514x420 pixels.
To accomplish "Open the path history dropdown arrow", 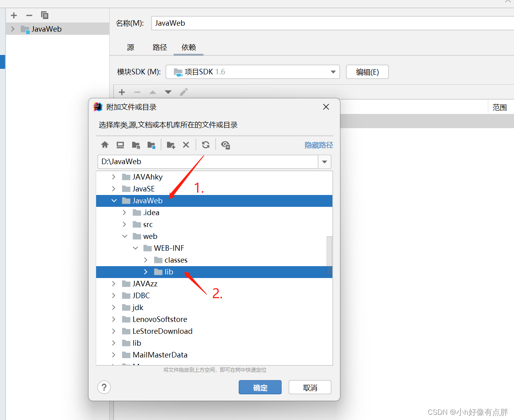I will click(324, 162).
